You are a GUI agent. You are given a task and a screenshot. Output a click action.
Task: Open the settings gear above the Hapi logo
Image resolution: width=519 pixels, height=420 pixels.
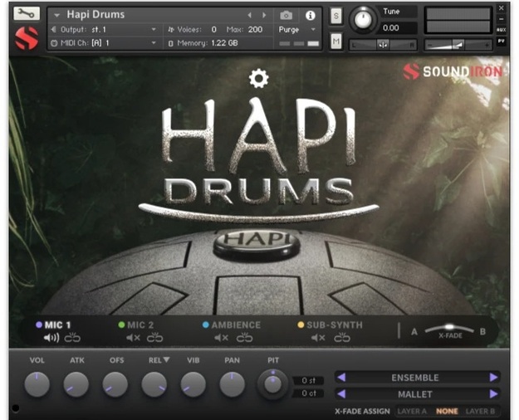point(259,79)
